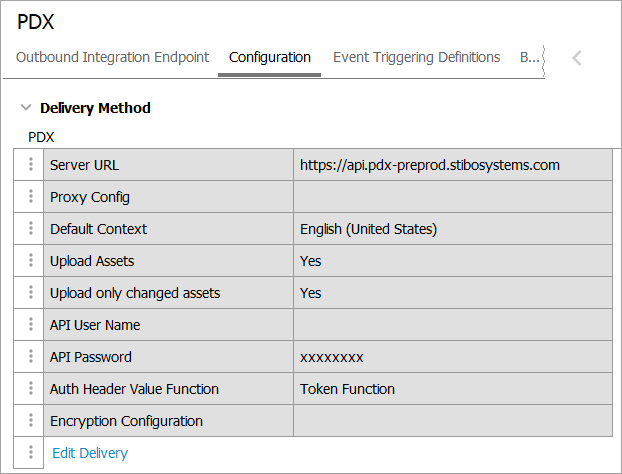Open the row menu for Proxy Config
The height and width of the screenshot is (474, 622).
point(31,197)
